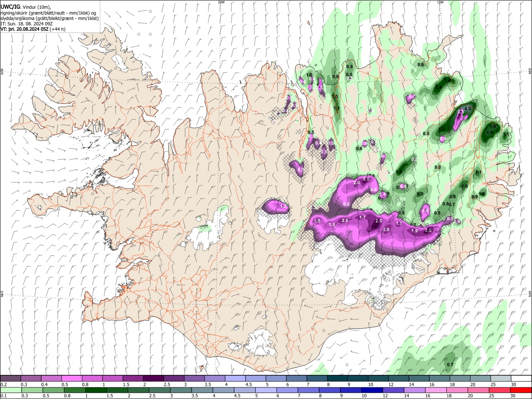Screen dimensions: 532x399
Task: Click rain legend swatch between 10 and 12
Action: point(372,390)
